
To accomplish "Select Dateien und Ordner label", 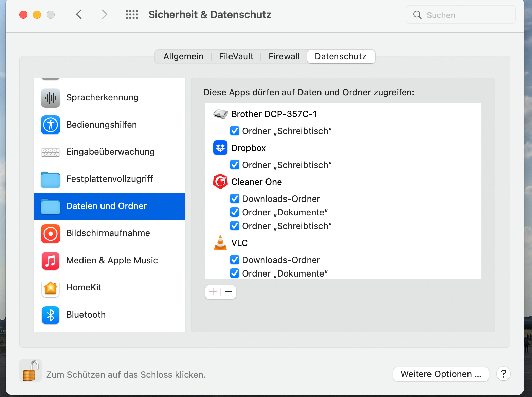I will tap(106, 206).
